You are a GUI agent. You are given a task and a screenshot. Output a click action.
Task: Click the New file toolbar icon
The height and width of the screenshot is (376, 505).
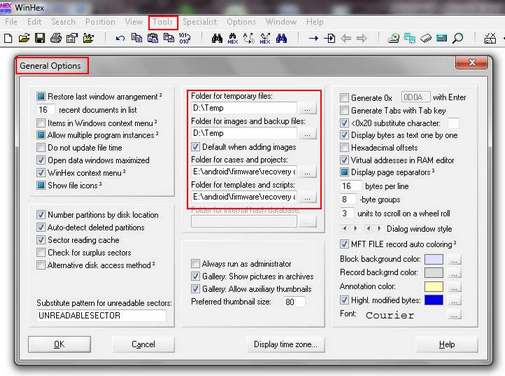(8, 38)
